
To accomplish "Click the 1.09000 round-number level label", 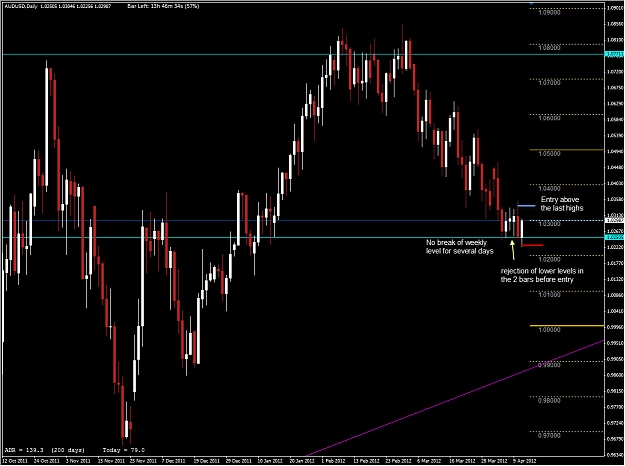I will coord(549,12).
